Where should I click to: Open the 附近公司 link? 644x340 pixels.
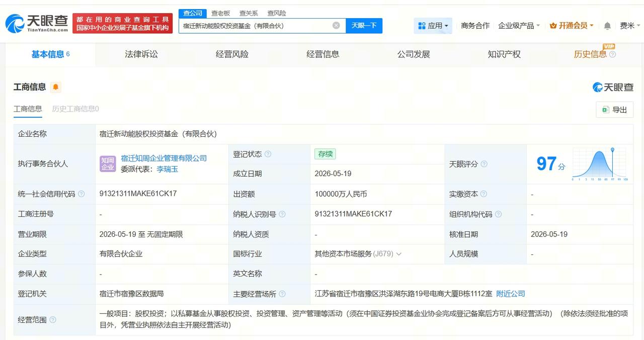(511, 294)
